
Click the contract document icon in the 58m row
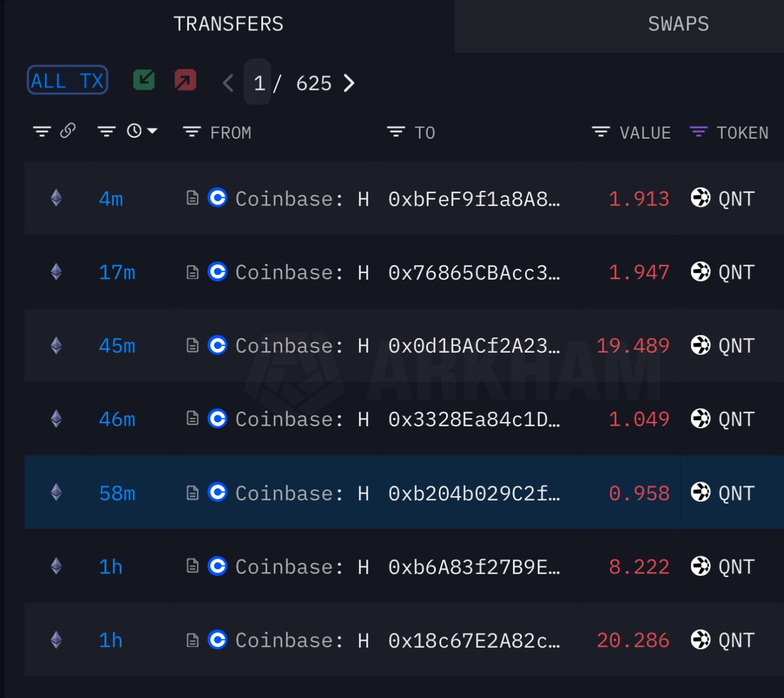pyautogui.click(x=192, y=493)
